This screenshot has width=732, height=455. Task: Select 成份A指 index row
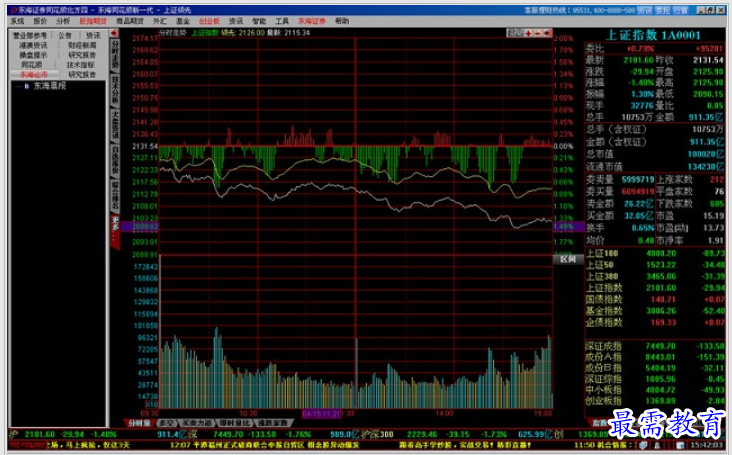coord(655,357)
